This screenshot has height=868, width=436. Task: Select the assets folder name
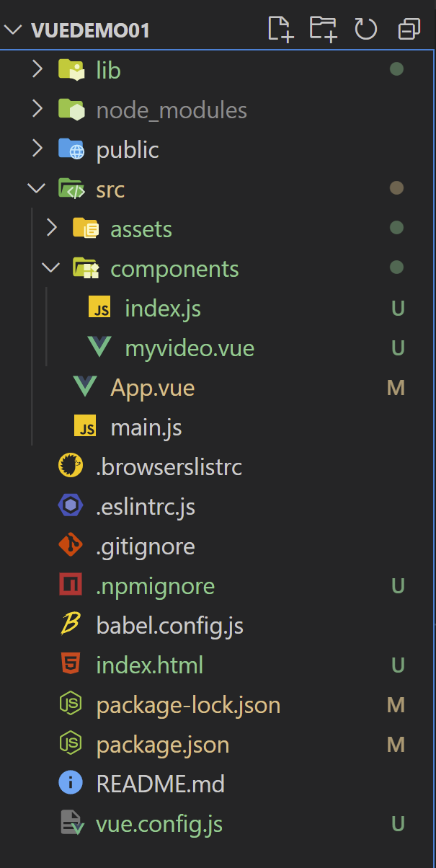(141, 229)
